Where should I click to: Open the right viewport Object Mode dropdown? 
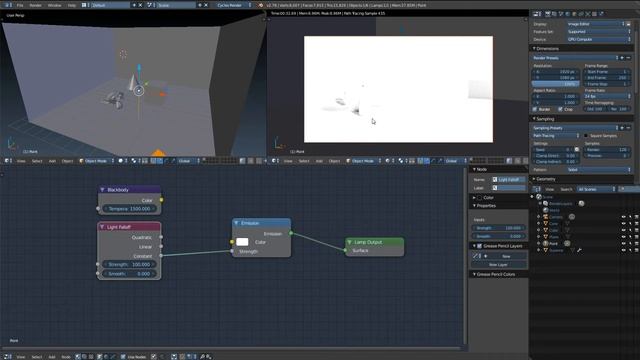[363, 161]
